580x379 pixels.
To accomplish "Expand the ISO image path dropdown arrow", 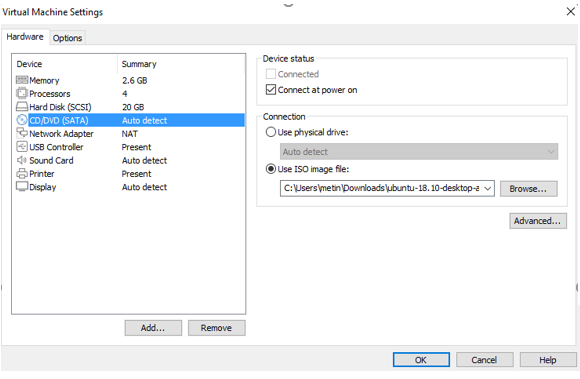I will tap(488, 188).
